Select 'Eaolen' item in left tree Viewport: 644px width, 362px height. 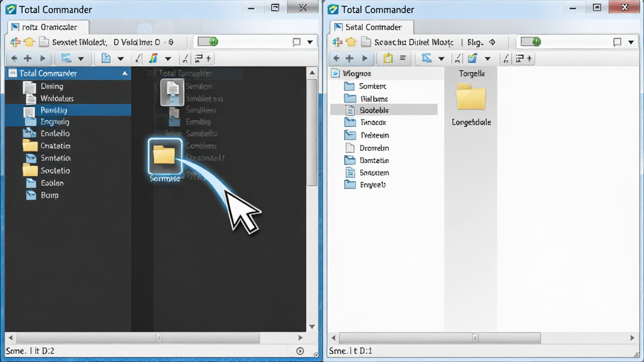point(52,183)
